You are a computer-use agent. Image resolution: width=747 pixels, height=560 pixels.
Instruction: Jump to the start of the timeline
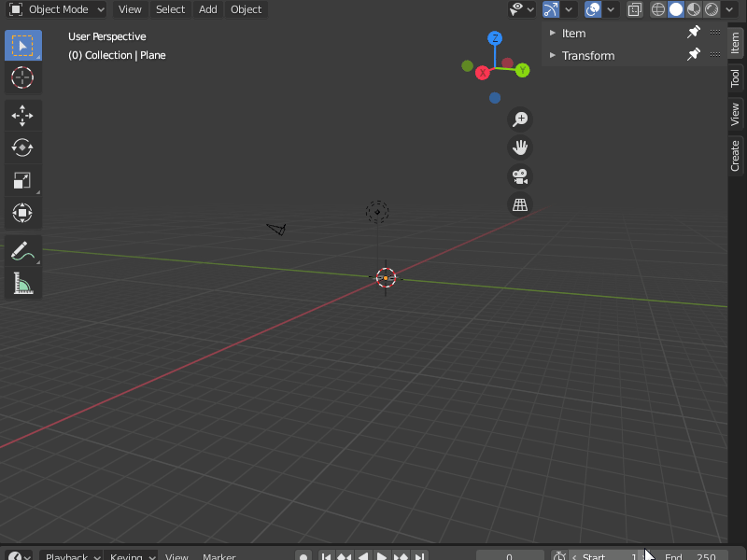(x=326, y=555)
